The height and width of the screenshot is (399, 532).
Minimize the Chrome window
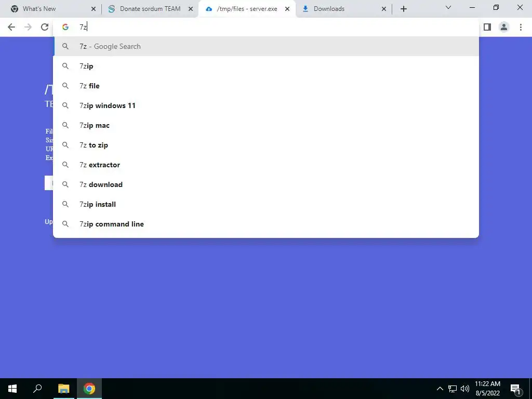[x=472, y=7]
